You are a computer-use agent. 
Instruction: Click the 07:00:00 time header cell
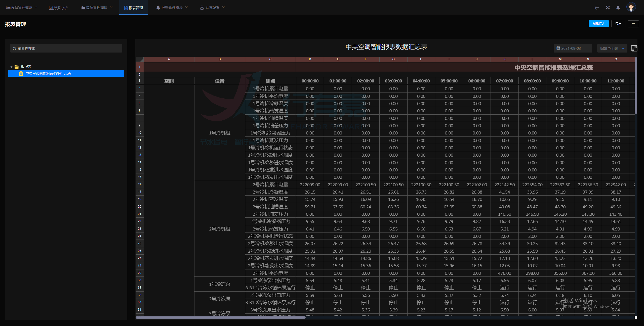505,81
